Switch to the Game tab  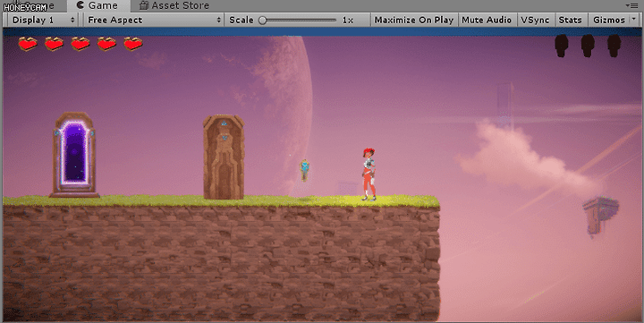[x=98, y=5]
